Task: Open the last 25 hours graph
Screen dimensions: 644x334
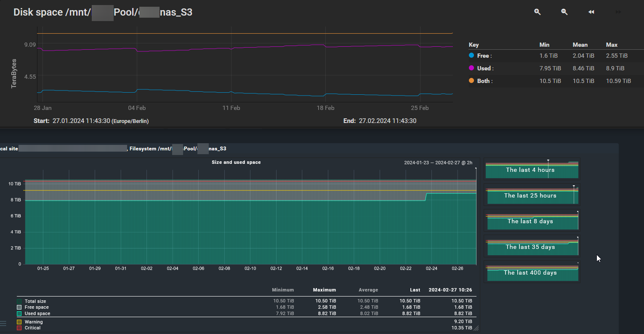Action: coord(532,195)
